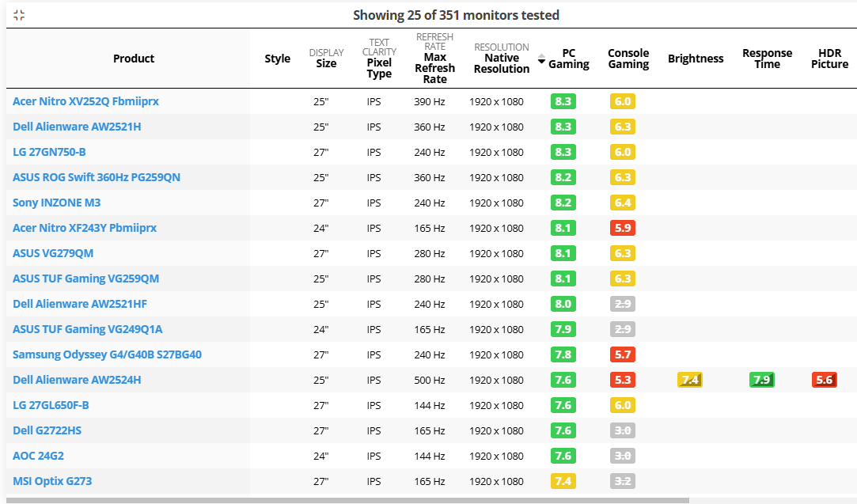Sort by Max Refresh Rate column header
857x504 pixels.
click(434, 68)
